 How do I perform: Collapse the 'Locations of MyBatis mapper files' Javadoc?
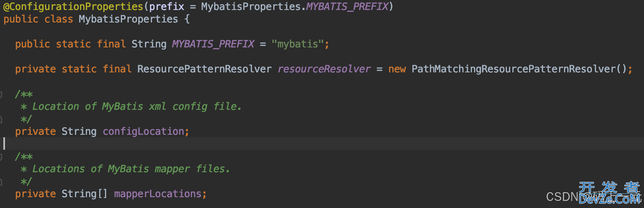point(1,157)
